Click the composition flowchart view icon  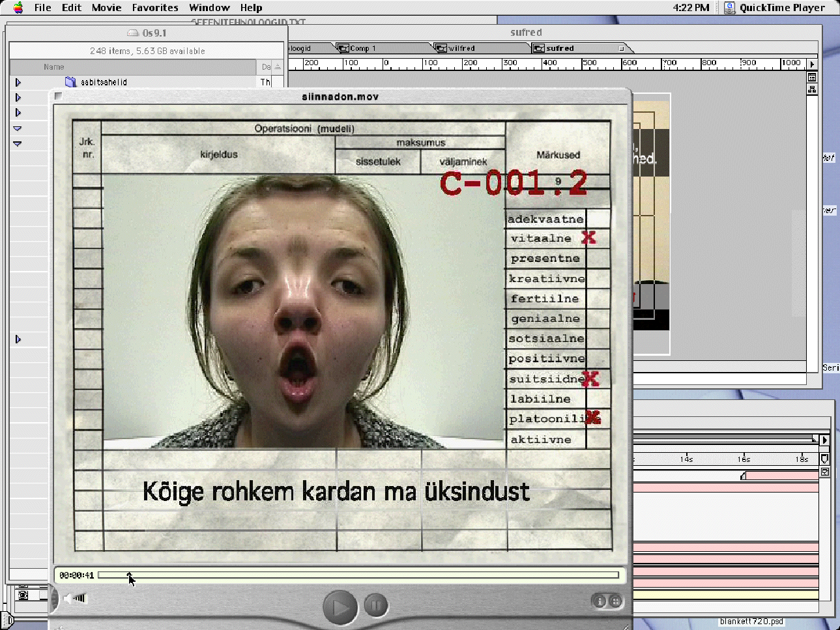pyautogui.click(x=812, y=89)
